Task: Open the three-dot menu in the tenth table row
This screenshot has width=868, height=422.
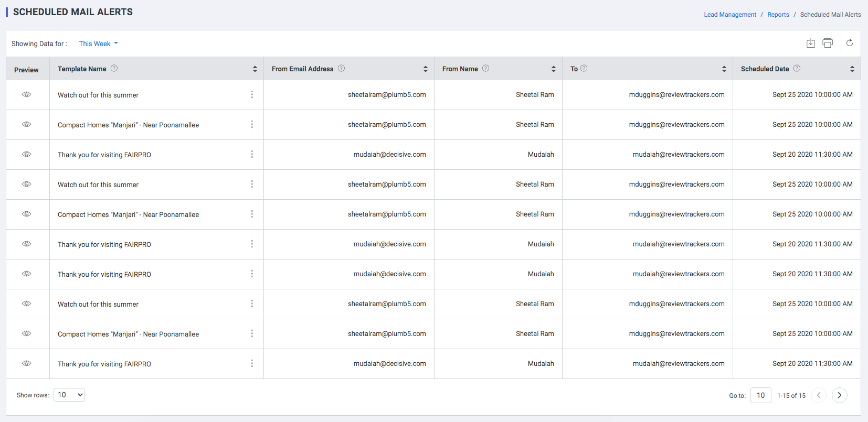Action: click(x=252, y=363)
